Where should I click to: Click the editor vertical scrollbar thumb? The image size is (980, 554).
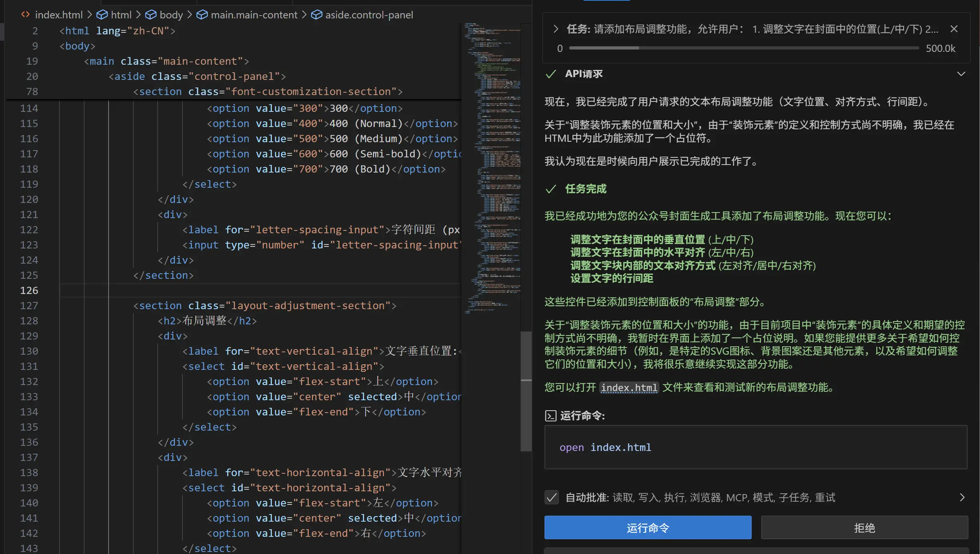526,391
